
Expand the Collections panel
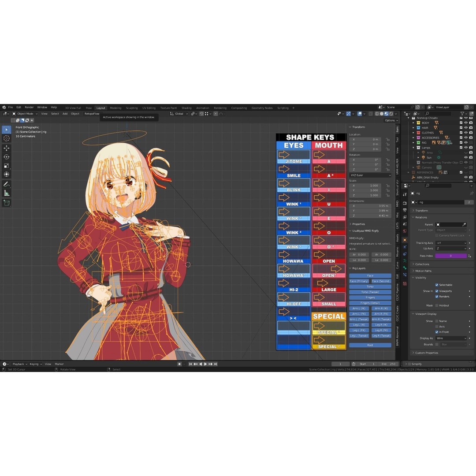tap(422, 264)
